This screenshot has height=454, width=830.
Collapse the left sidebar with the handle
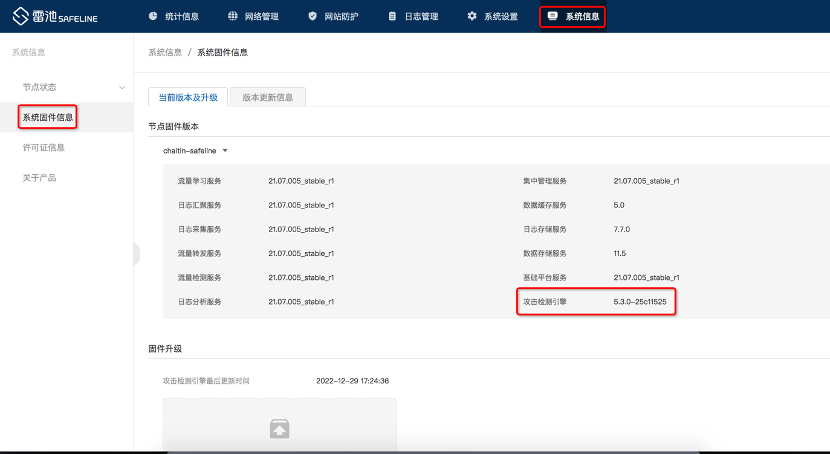(136, 254)
